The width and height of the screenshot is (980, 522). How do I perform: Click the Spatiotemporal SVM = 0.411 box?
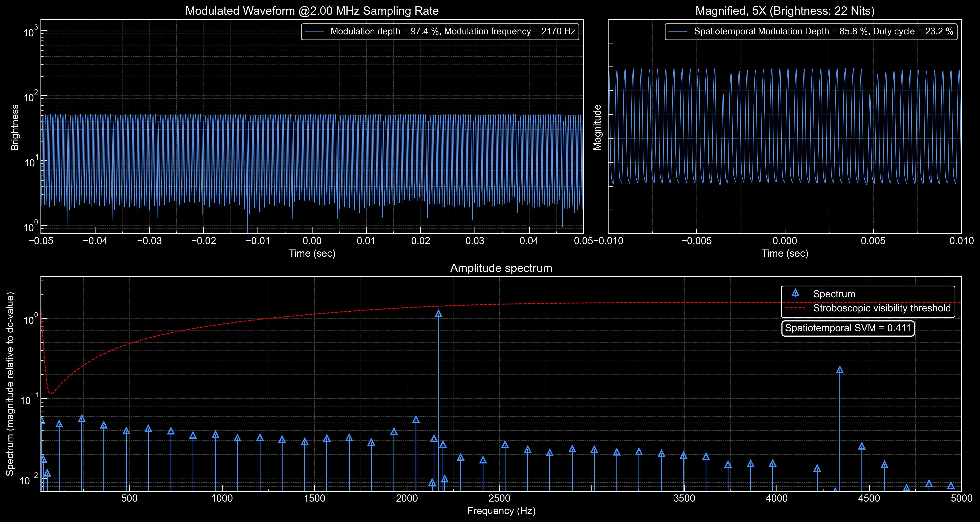pos(848,328)
